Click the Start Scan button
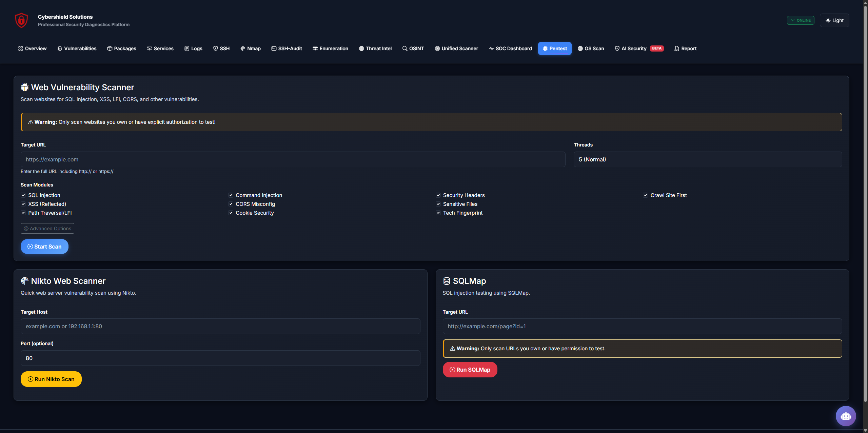This screenshot has width=868, height=433. 44,247
